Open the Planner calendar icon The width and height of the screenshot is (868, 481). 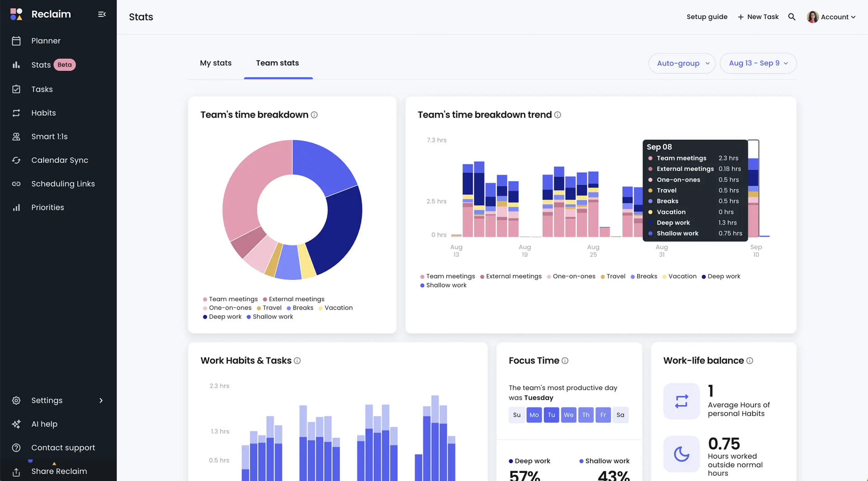click(16, 41)
